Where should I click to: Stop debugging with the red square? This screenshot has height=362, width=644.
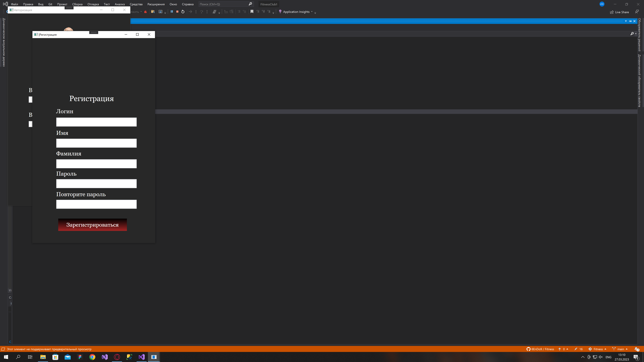177,11
